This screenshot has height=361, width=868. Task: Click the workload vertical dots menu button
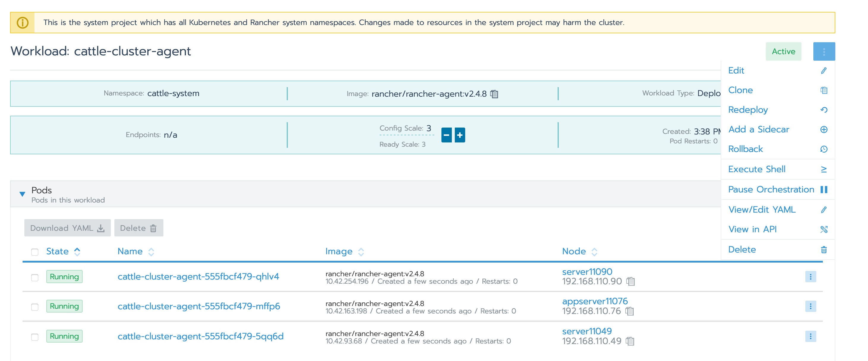pyautogui.click(x=824, y=52)
